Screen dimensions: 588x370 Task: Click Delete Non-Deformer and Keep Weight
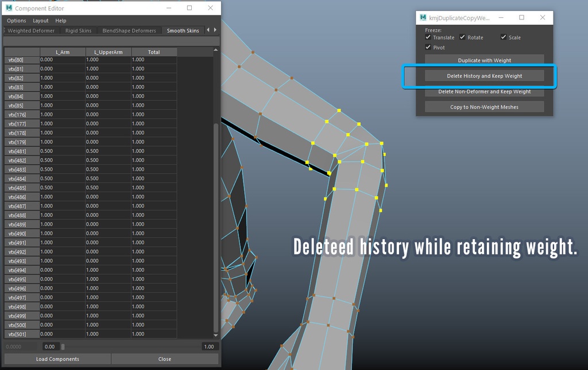tap(484, 91)
